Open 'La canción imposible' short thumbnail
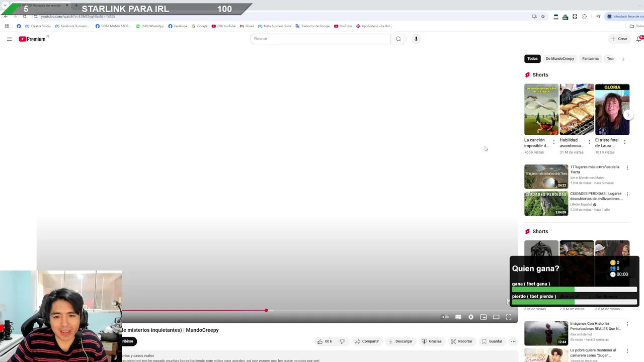 point(541,110)
